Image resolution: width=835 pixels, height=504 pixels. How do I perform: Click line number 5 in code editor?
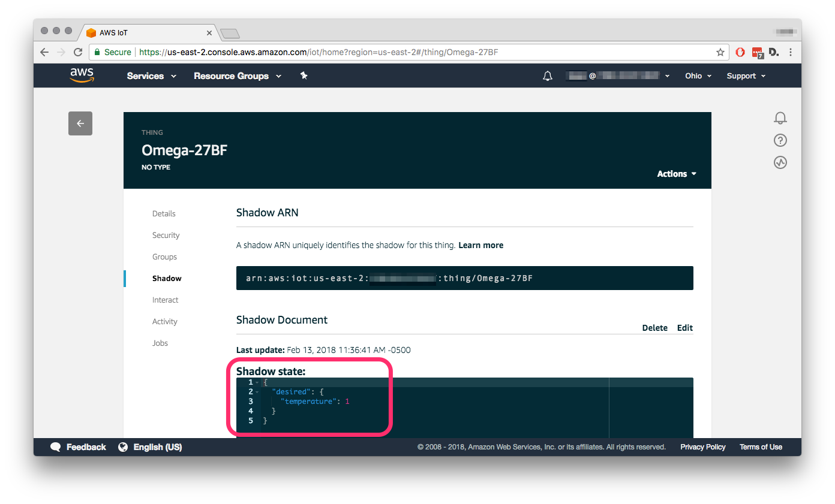click(x=251, y=421)
